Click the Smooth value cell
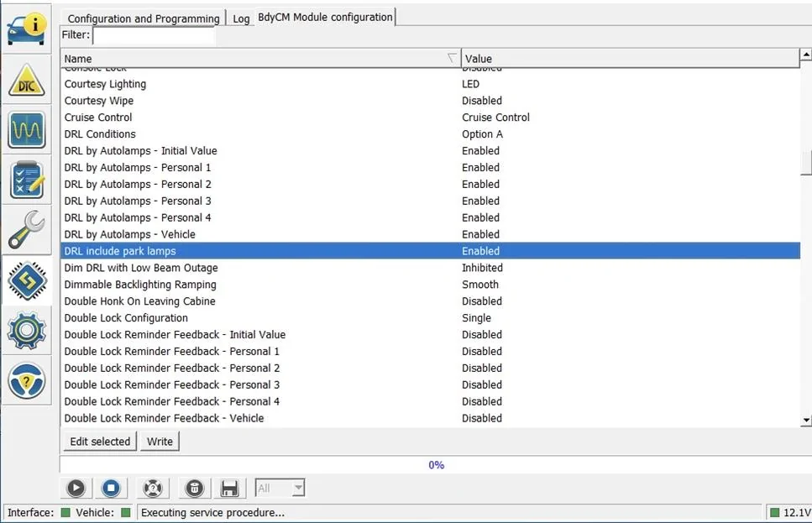 (x=480, y=285)
